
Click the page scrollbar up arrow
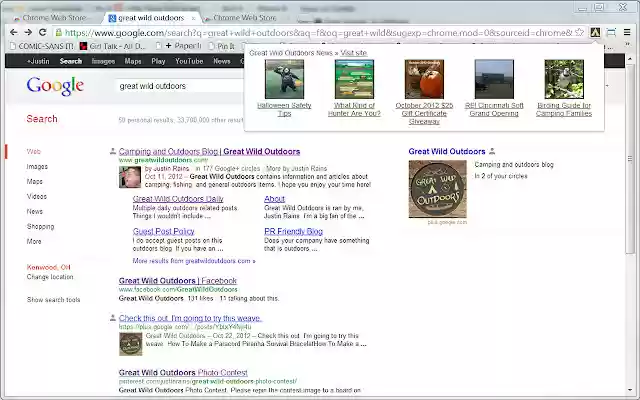(x=630, y=59)
